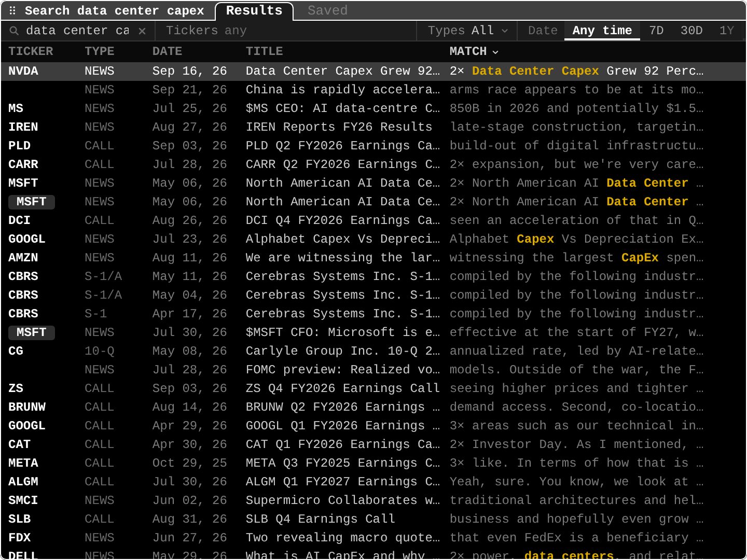This screenshot has height=560, width=747.
Task: Click the BRUNW ticker cell
Action: point(27,407)
